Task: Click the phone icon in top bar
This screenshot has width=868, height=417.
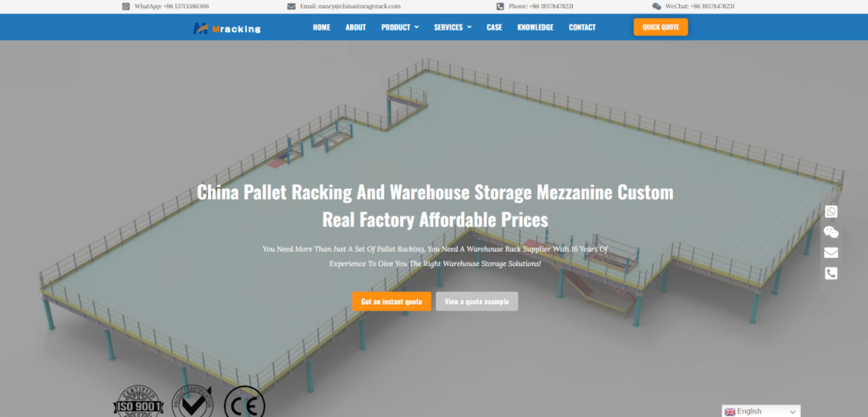Action: click(500, 7)
